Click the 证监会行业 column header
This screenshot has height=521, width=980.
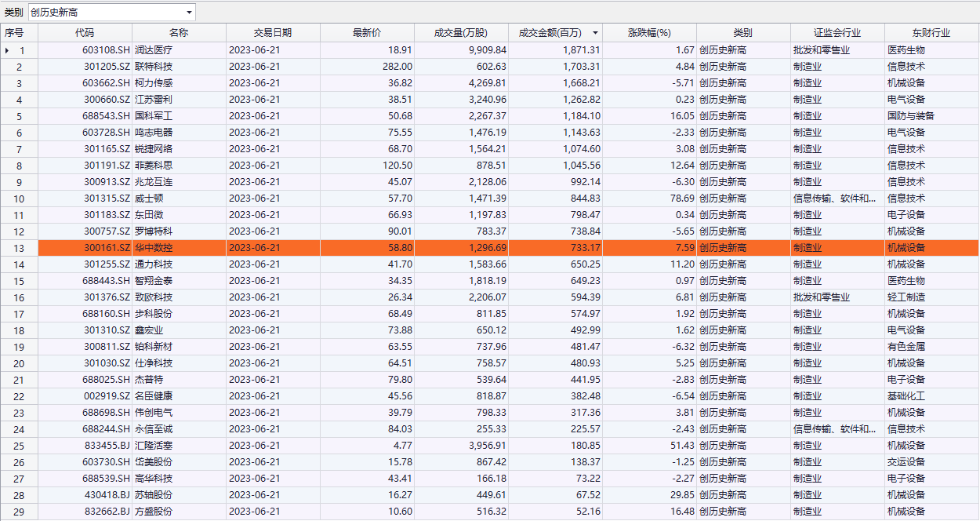click(x=837, y=33)
